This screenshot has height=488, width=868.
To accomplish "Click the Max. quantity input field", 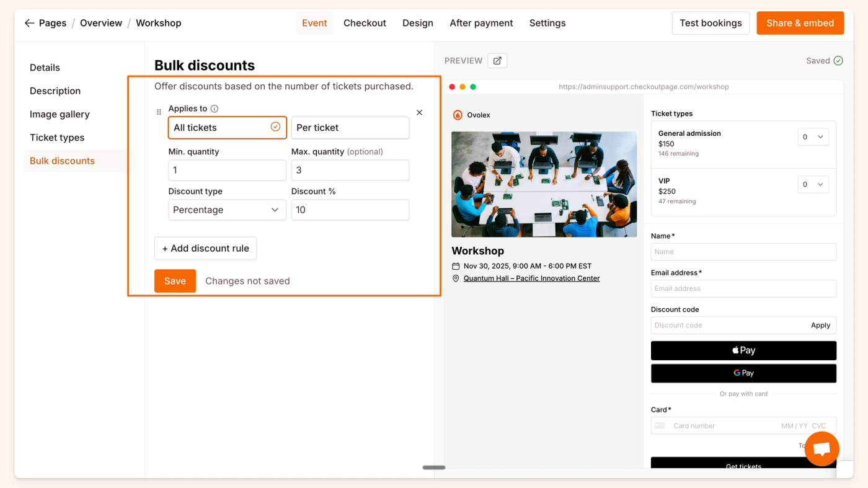I will coord(350,170).
